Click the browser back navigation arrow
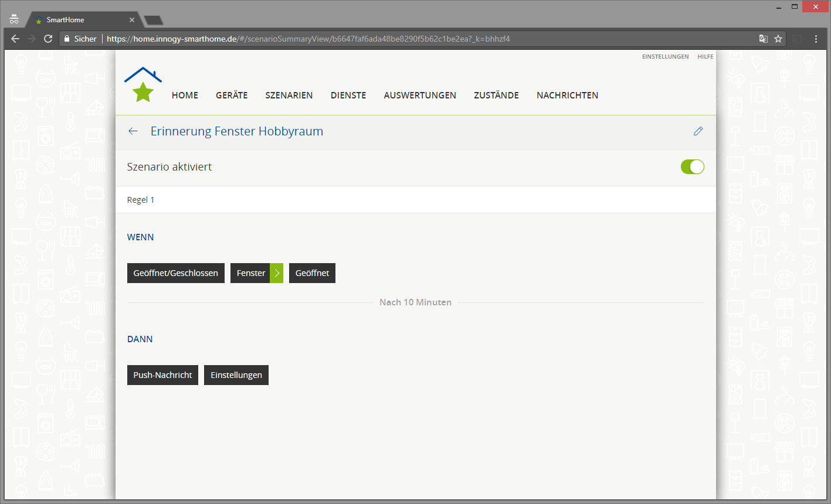The image size is (831, 504). point(15,39)
